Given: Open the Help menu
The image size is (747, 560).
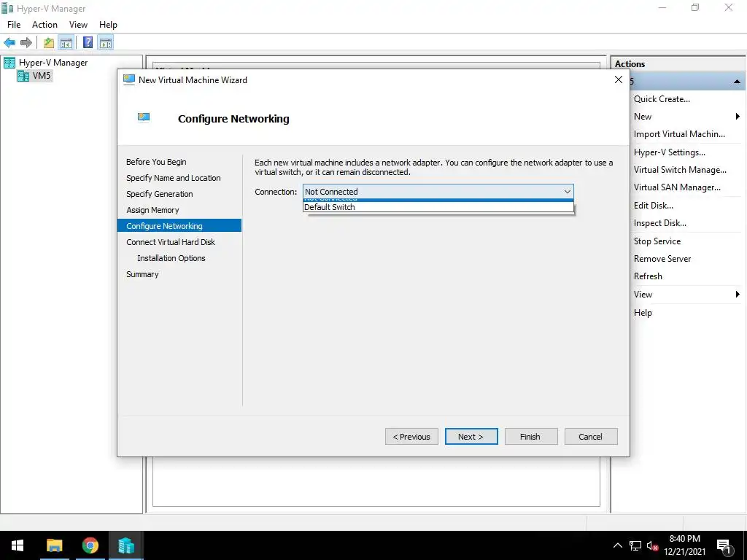Looking at the screenshot, I should [x=108, y=25].
